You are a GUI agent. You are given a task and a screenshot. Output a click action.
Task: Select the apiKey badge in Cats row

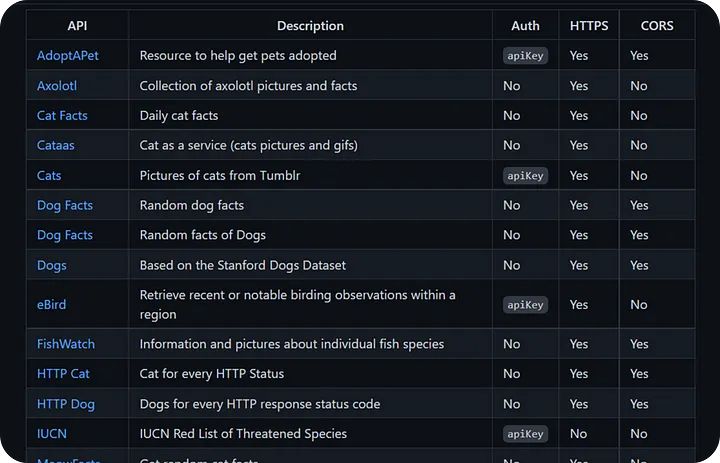pos(525,176)
